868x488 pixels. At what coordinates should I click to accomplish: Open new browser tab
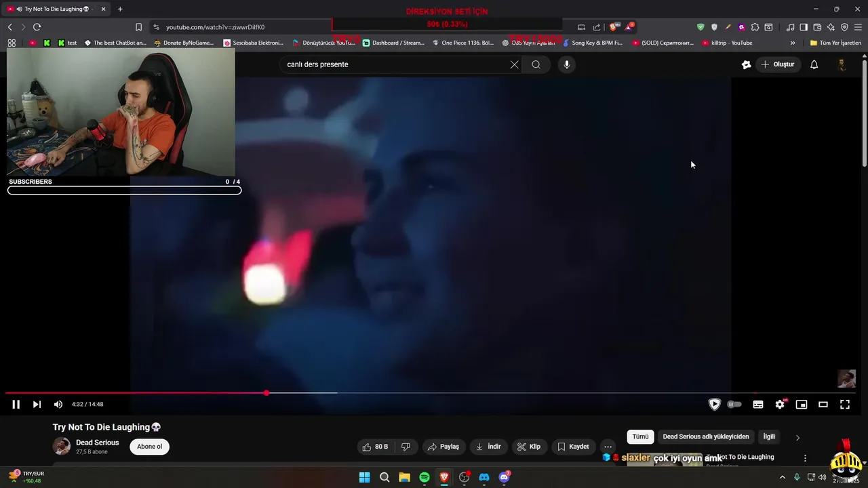[120, 9]
